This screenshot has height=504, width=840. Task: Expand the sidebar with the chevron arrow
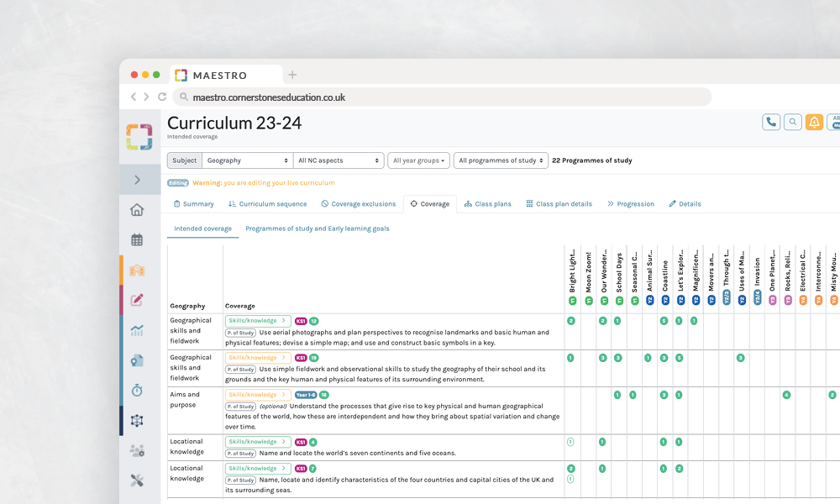pos(138,180)
